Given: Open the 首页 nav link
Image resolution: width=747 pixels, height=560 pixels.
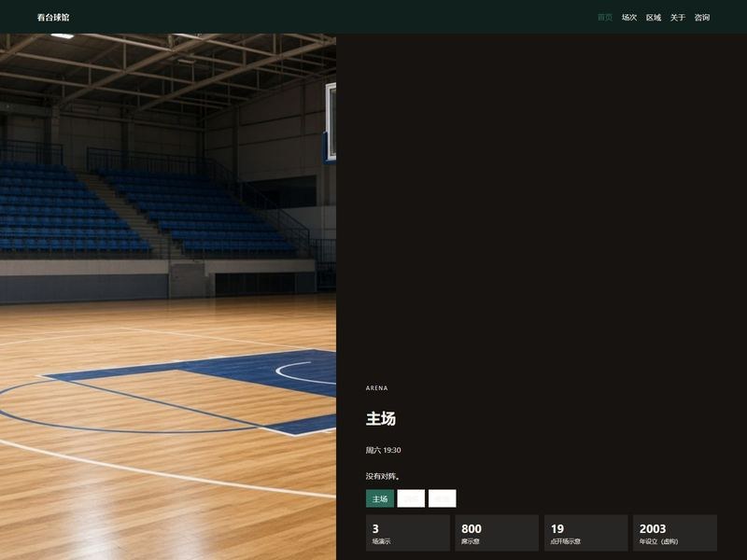Looking at the screenshot, I should point(605,18).
